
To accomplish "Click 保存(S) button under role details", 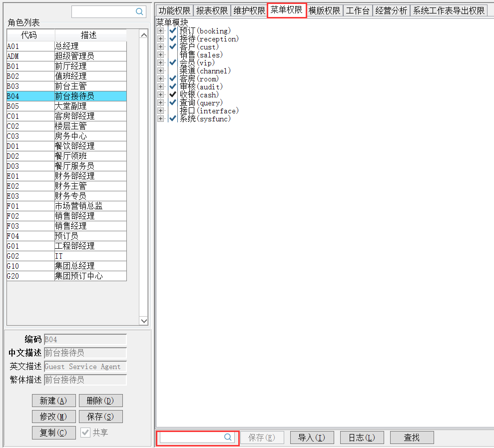I will 101,417.
